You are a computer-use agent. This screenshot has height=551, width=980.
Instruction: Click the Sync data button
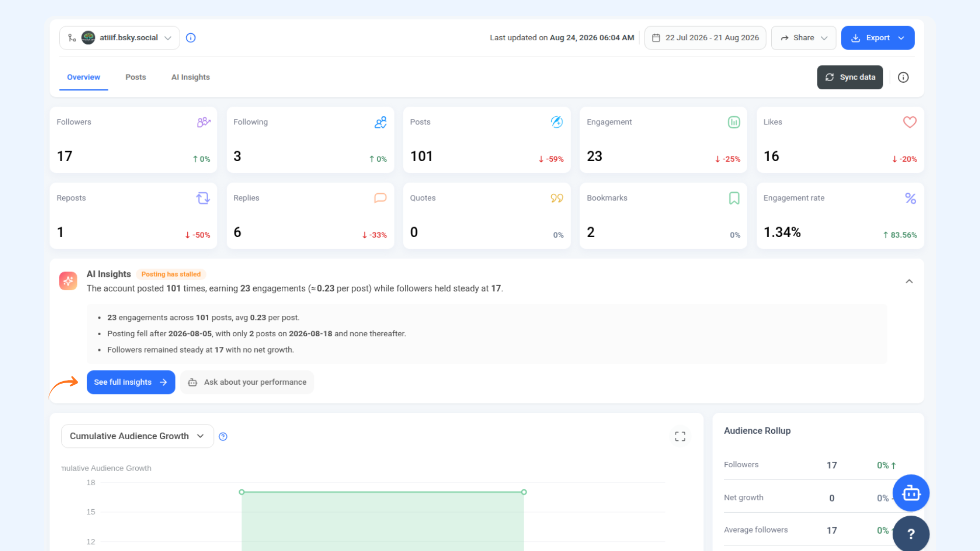(850, 77)
